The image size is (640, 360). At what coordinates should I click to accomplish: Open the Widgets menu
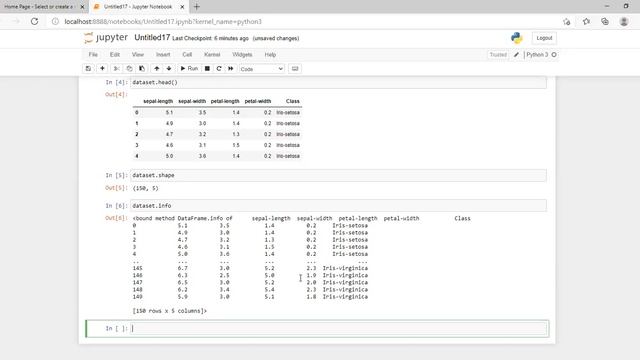242,54
